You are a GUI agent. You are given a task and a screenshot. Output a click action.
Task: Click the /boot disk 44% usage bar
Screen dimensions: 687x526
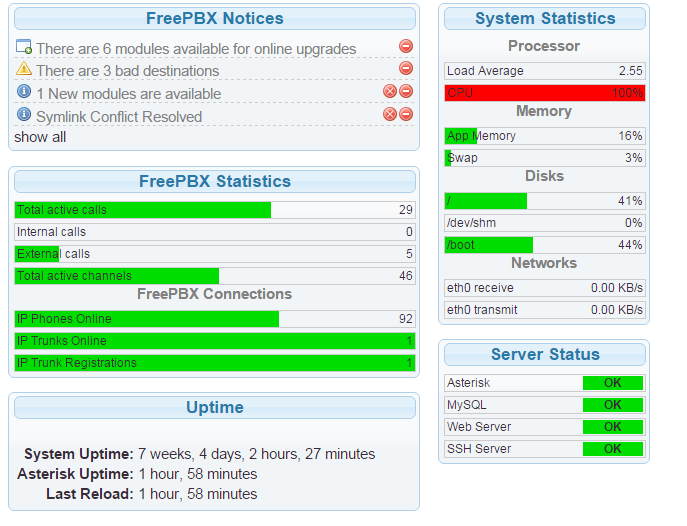pyautogui.click(x=545, y=245)
